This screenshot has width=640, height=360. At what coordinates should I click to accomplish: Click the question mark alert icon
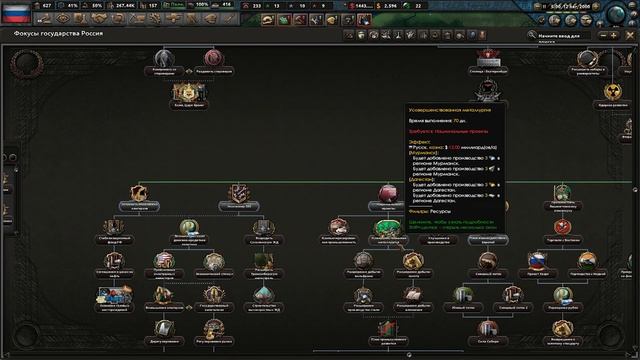pos(348,20)
